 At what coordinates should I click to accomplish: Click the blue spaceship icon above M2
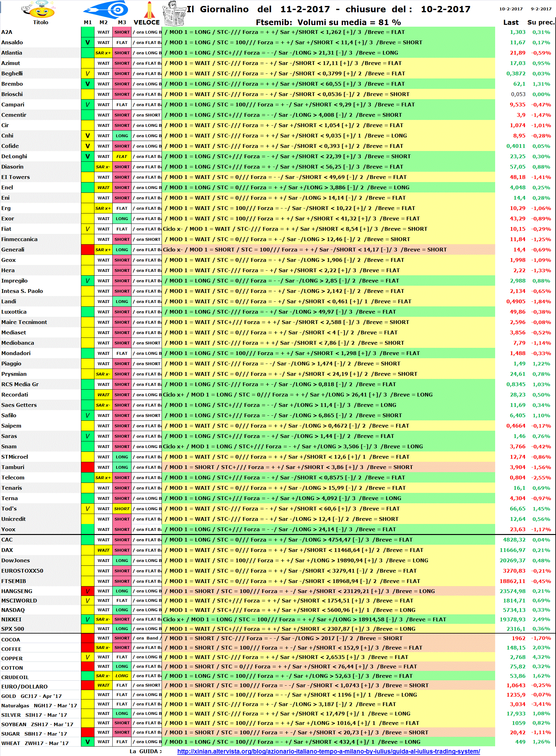coord(106,9)
